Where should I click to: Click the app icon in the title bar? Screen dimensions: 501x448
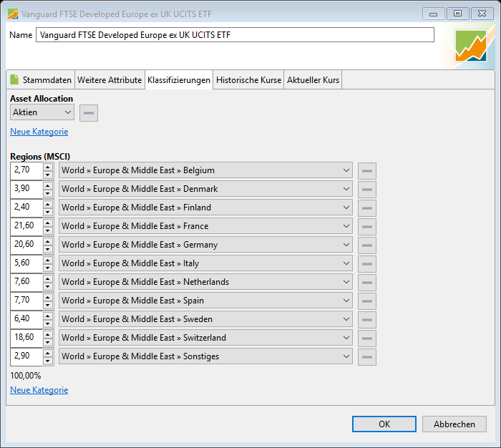[x=13, y=14]
